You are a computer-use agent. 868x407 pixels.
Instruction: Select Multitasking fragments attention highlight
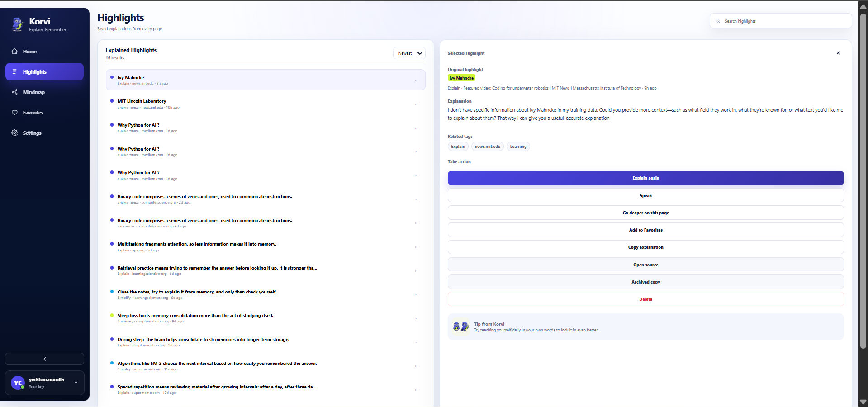point(266,247)
